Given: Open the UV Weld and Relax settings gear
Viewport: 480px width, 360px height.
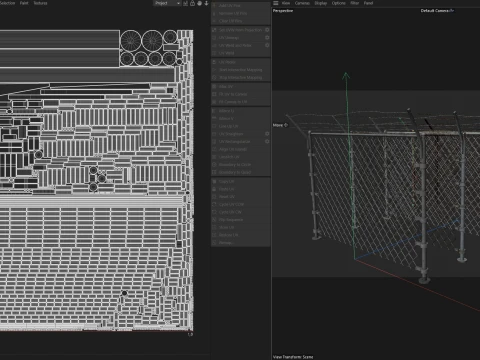Looking at the screenshot, I should (x=267, y=45).
